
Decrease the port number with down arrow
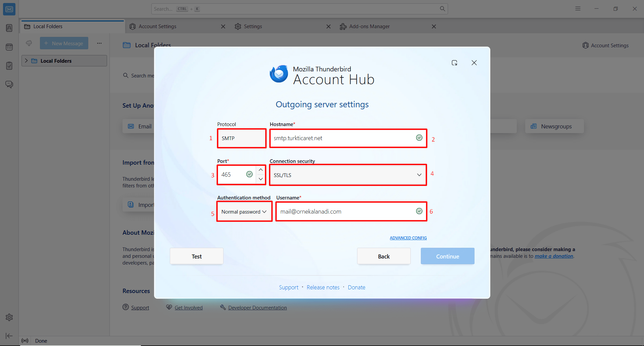[x=261, y=179]
